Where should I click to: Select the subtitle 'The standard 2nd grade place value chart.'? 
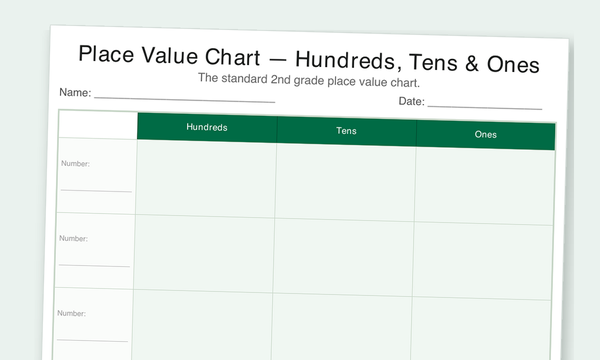coord(309,80)
